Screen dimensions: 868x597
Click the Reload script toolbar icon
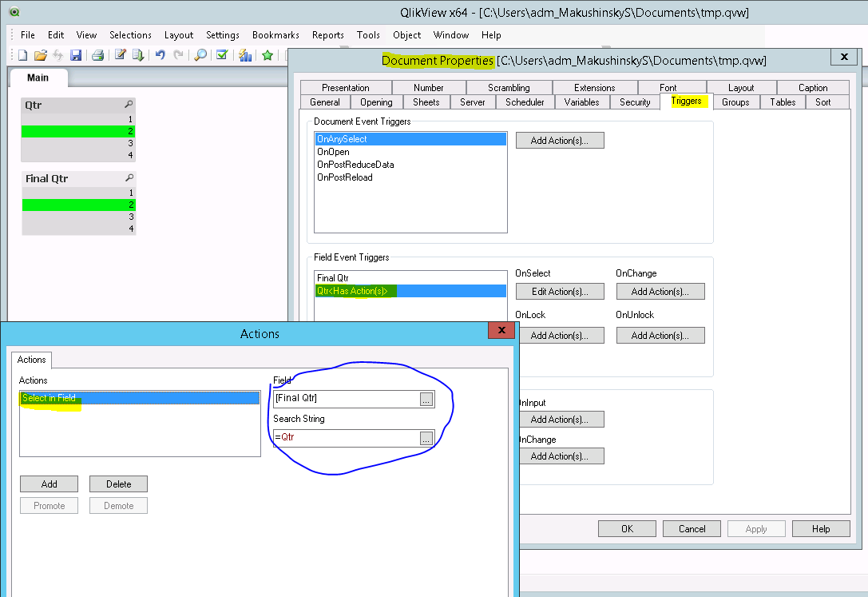pyautogui.click(x=138, y=55)
